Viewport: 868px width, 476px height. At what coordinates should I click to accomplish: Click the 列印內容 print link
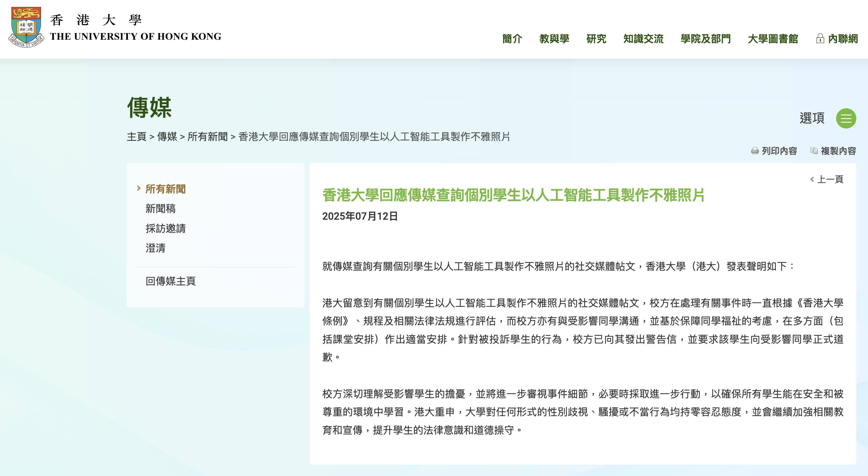(x=779, y=151)
